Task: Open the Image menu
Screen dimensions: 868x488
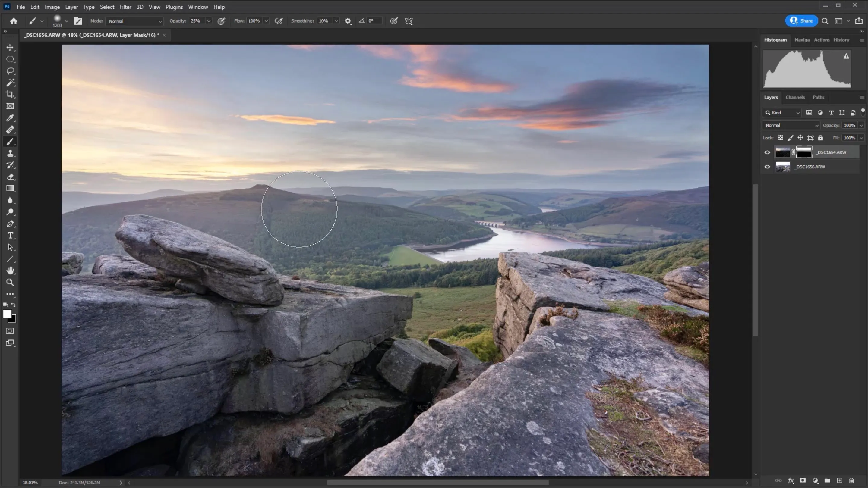Action: tap(52, 7)
